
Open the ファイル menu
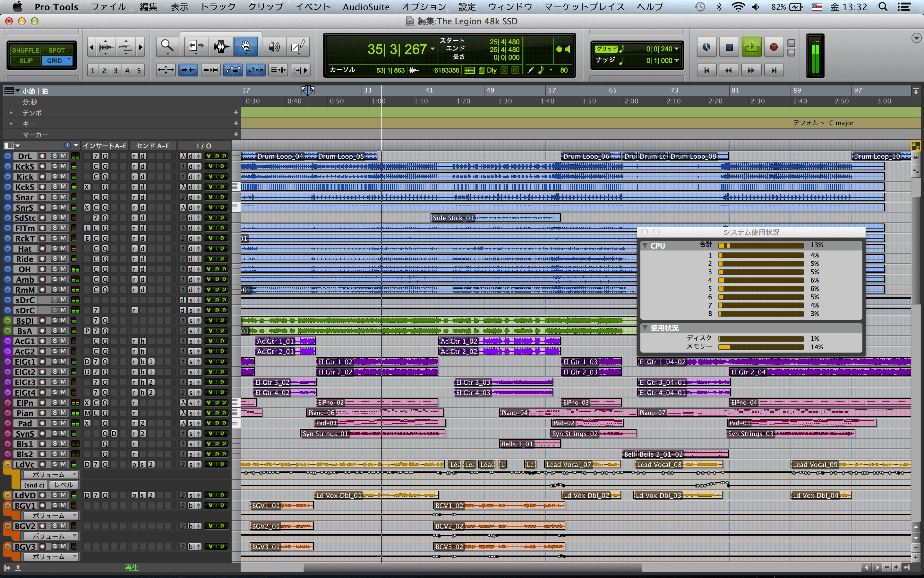tap(108, 7)
